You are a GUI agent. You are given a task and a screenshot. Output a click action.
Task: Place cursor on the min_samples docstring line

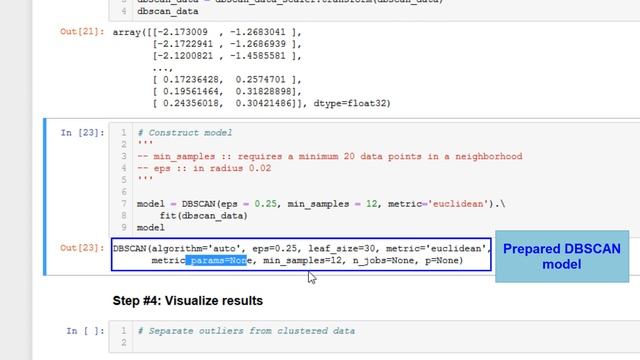330,156
